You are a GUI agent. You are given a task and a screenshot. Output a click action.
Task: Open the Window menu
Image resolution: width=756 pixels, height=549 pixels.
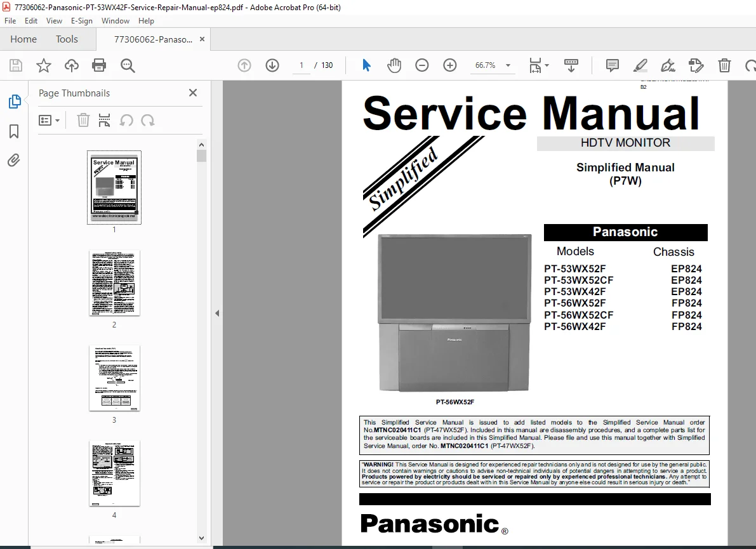pyautogui.click(x=116, y=21)
